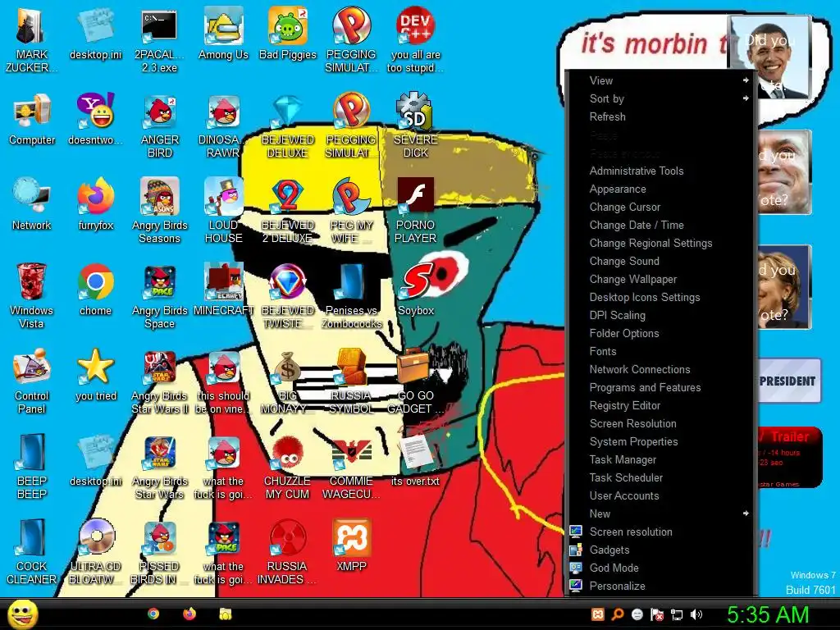Expand the New submenu

[x=662, y=514]
